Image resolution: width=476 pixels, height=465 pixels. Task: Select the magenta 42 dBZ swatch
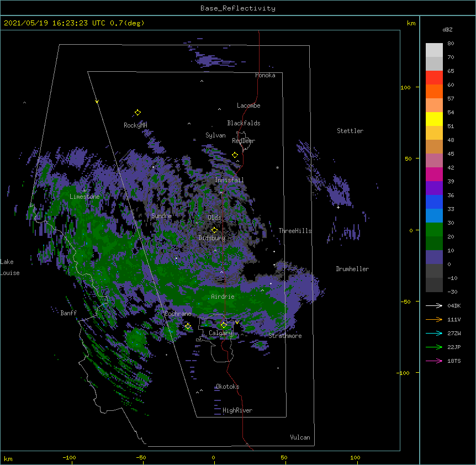434,174
